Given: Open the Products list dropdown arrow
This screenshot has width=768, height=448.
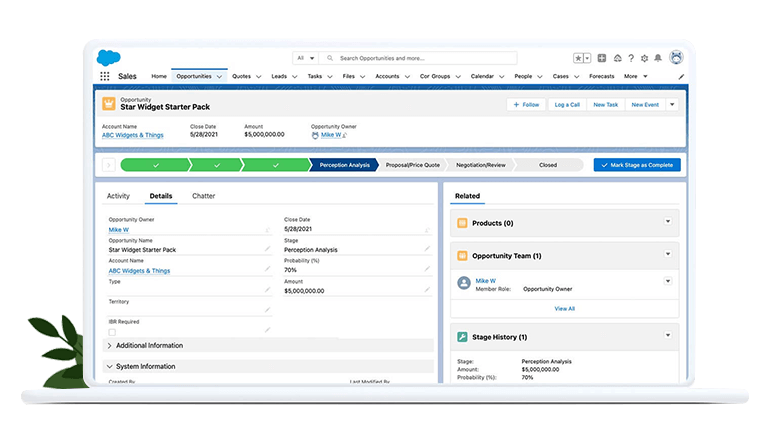Looking at the screenshot, I should [668, 221].
